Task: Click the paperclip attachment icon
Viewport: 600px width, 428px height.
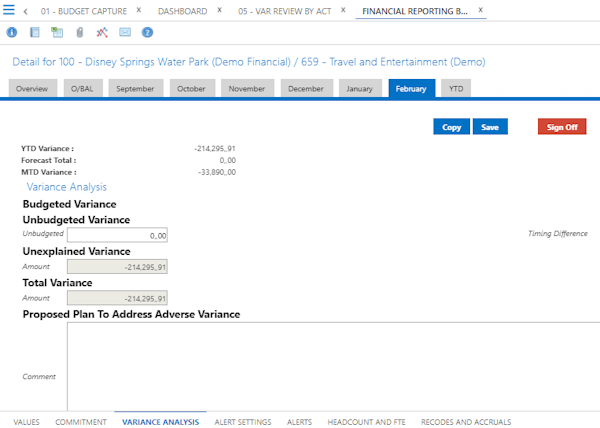Action: (x=80, y=33)
